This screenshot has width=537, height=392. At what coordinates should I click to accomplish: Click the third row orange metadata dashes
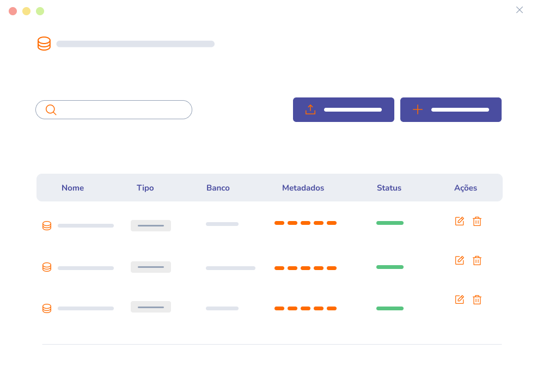[306, 309]
